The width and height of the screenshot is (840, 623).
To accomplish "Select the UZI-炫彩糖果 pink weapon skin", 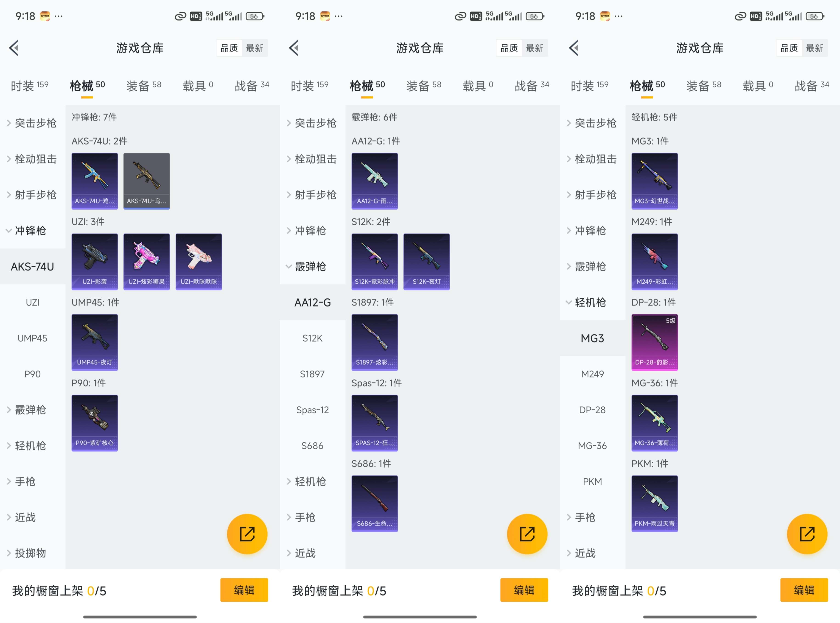I will [146, 262].
